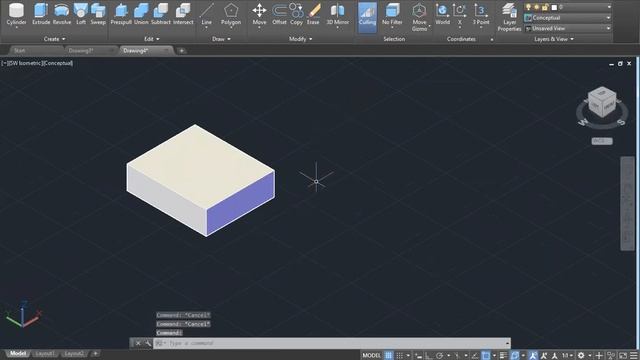Click the white layer color swatch
The height and width of the screenshot is (360, 640).
click(554, 7)
